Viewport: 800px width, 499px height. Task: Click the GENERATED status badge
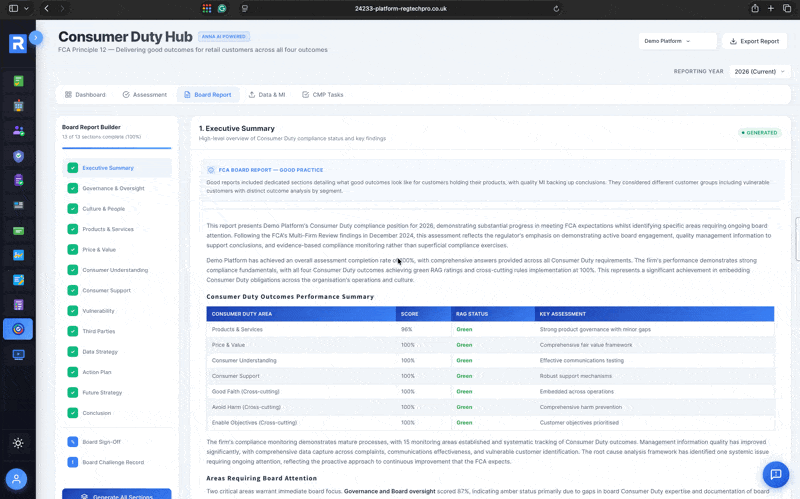click(760, 133)
